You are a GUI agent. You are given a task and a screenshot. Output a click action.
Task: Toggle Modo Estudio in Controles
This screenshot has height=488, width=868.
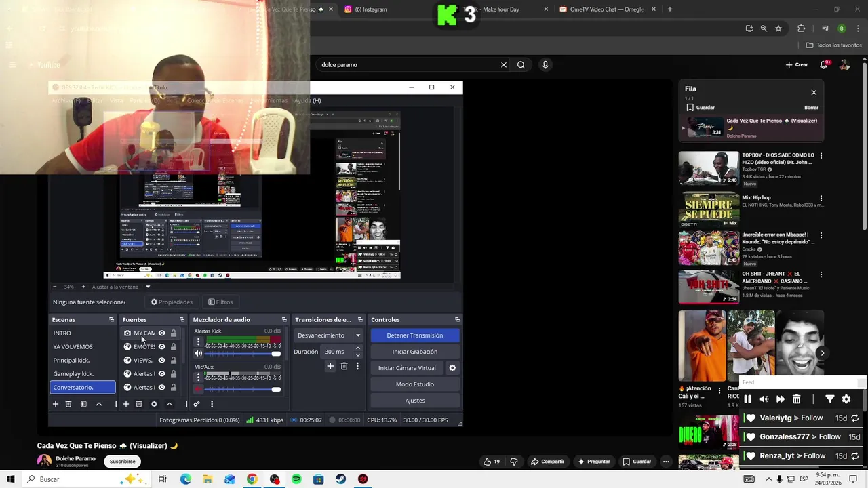click(415, 384)
